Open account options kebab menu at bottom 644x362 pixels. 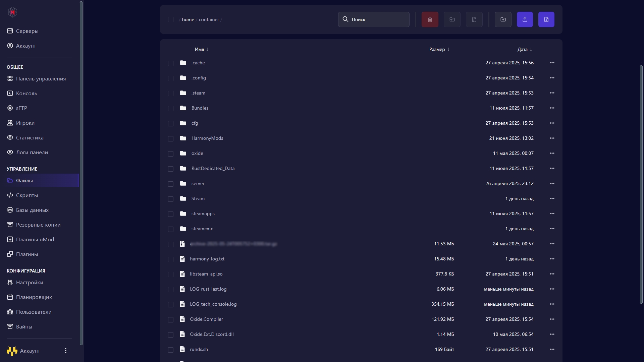pos(66,351)
